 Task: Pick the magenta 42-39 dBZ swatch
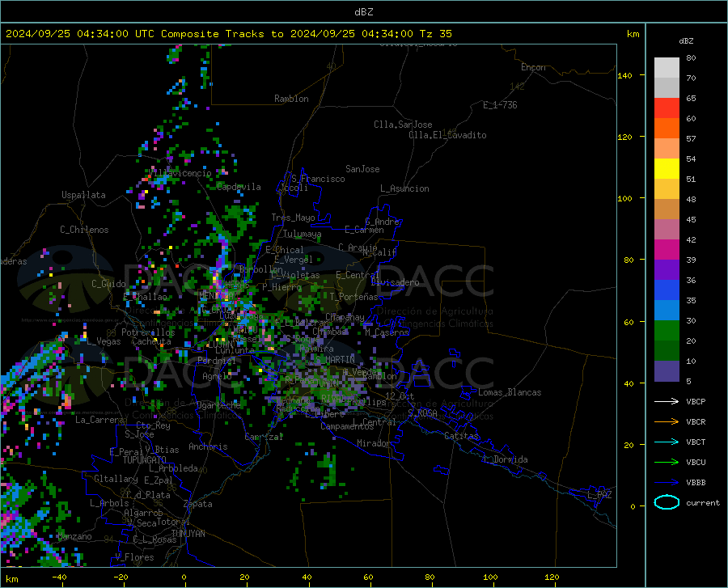[667, 250]
